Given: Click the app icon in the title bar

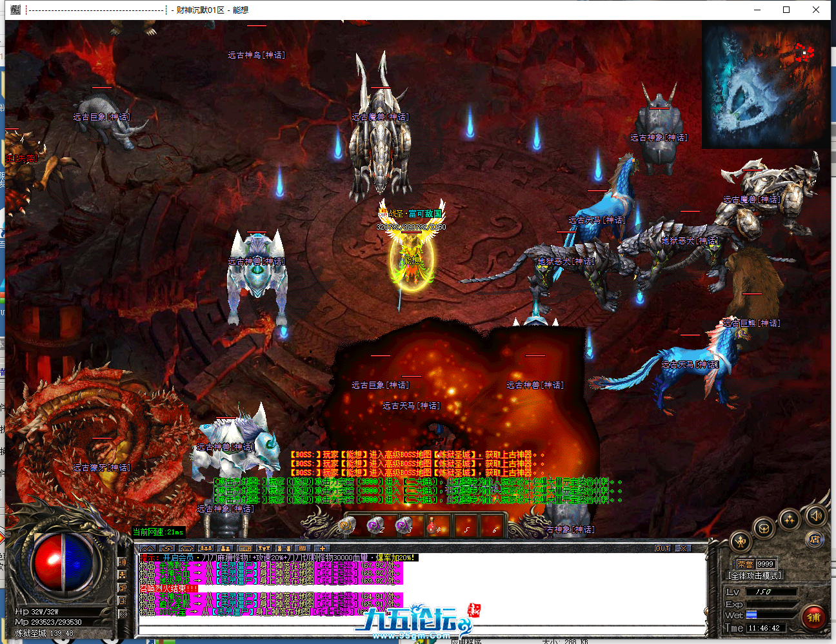Looking at the screenshot, I should [15, 10].
